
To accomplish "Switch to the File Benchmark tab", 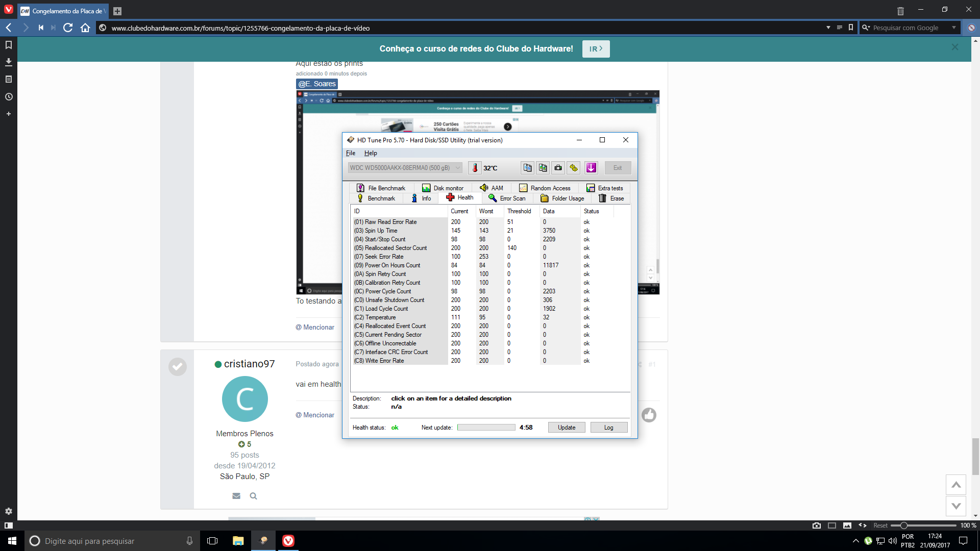I will click(x=381, y=188).
